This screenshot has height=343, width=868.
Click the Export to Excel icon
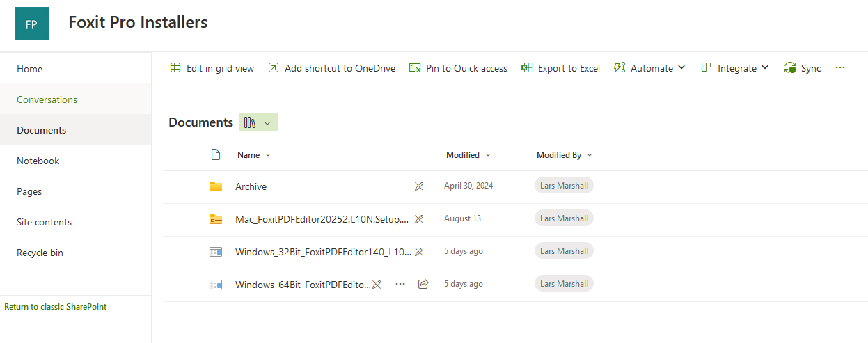(527, 68)
